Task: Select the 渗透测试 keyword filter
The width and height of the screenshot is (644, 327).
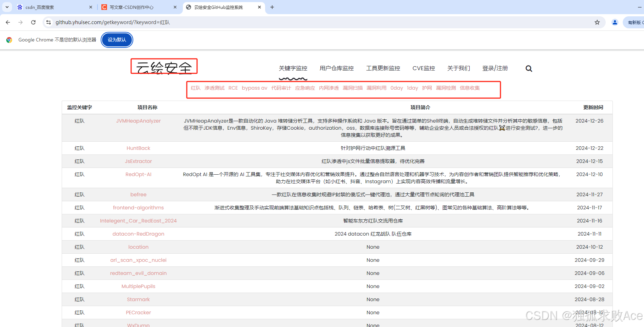Action: [x=214, y=88]
